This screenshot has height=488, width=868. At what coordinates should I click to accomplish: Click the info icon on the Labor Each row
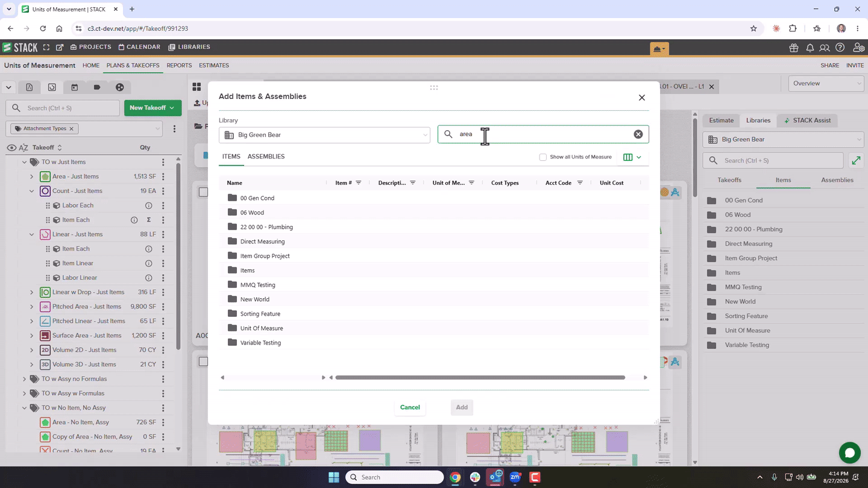click(148, 205)
